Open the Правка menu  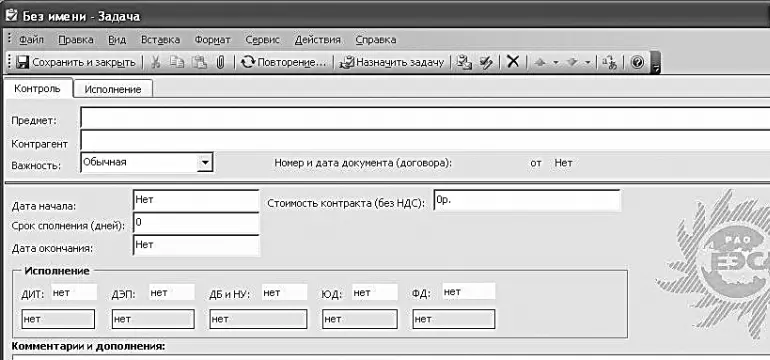pos(76,40)
